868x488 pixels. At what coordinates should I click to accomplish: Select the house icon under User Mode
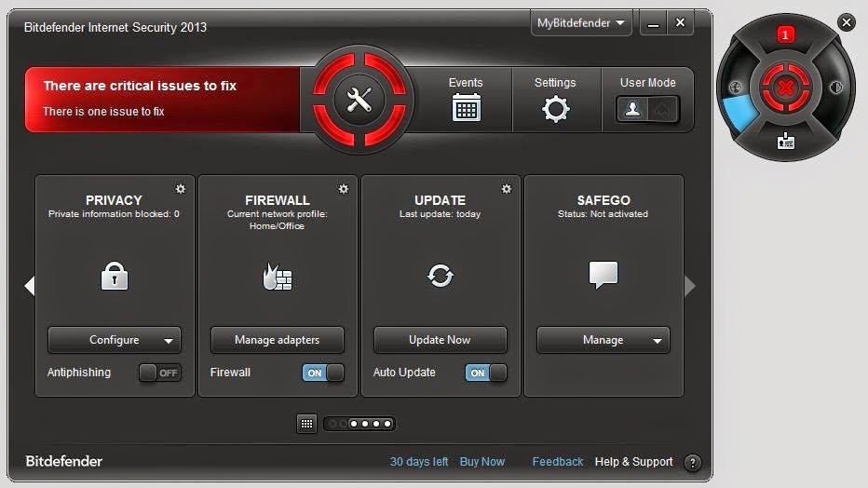coord(662,110)
